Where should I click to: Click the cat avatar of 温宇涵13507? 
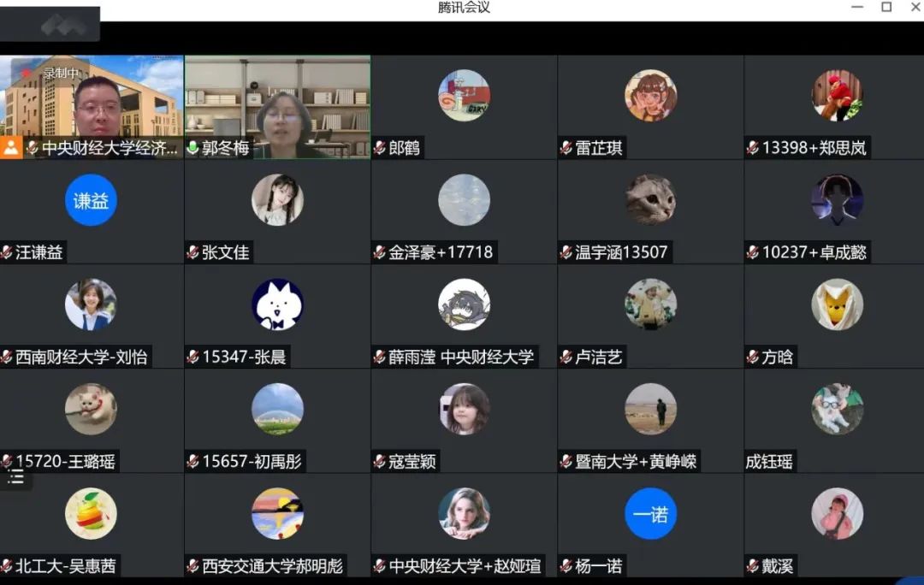click(650, 200)
